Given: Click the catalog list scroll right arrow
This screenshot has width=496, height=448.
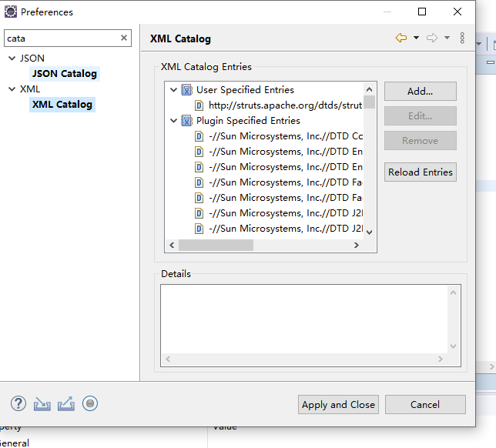Looking at the screenshot, I should tap(357, 245).
